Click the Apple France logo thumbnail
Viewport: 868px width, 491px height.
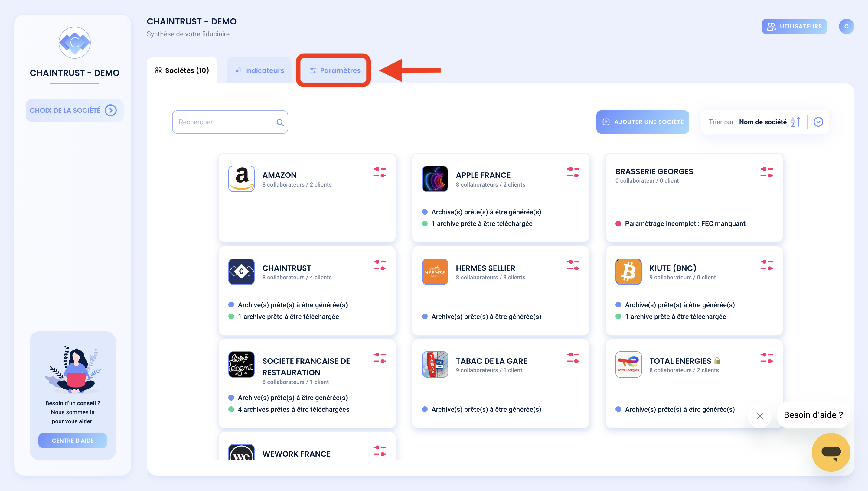pos(435,179)
